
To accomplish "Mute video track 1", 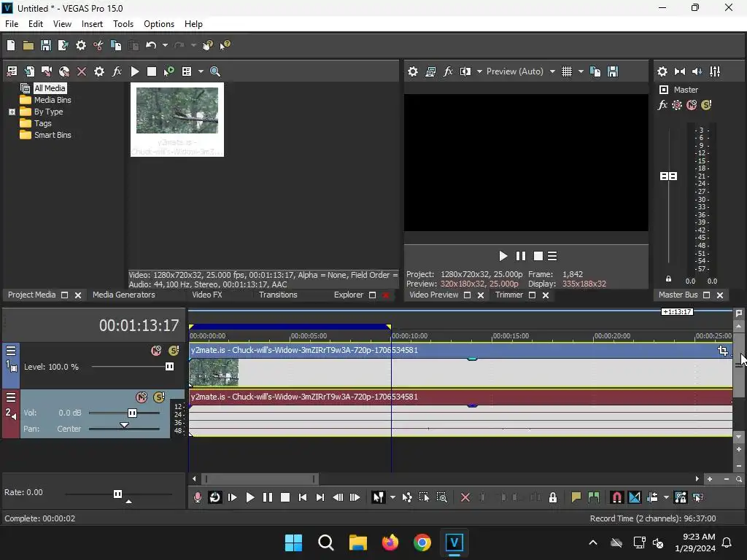I will click(x=156, y=351).
